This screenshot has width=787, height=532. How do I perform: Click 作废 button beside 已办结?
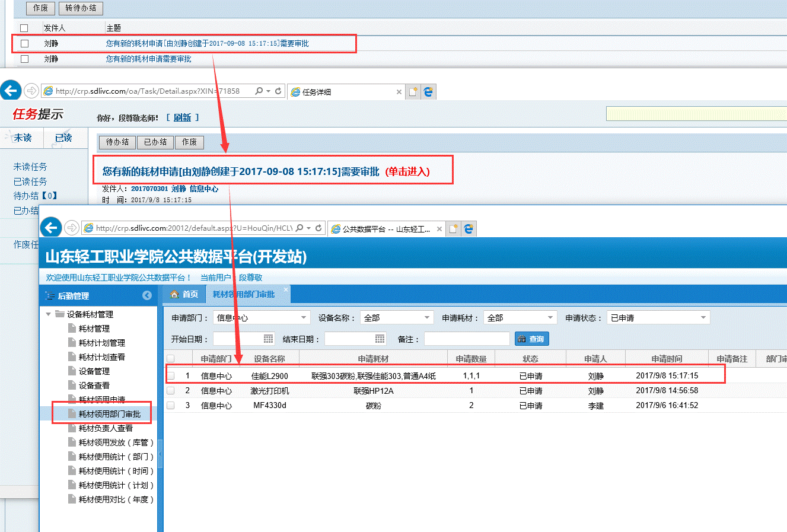189,142
